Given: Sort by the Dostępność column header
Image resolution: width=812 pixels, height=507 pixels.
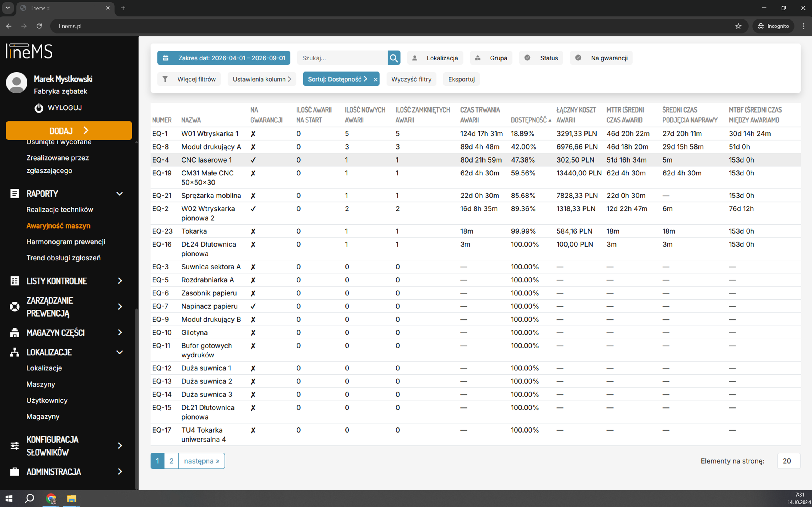Looking at the screenshot, I should click(531, 120).
